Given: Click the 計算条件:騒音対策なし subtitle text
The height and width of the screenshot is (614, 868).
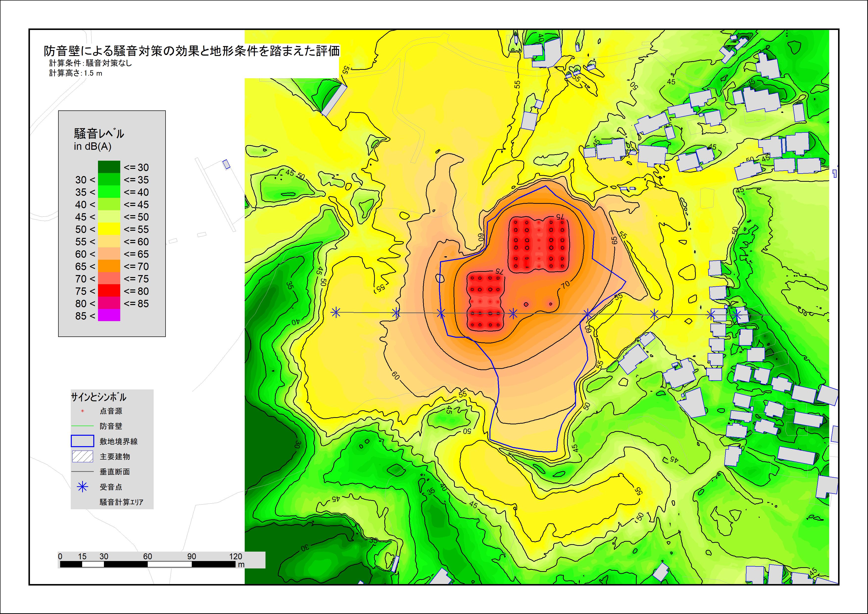Looking at the screenshot, I should coord(91,63).
